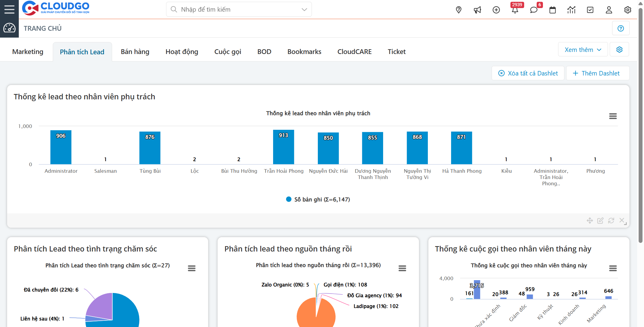The width and height of the screenshot is (644, 327).
Task: Click the refresh icon on lead dashlet
Action: 611,220
